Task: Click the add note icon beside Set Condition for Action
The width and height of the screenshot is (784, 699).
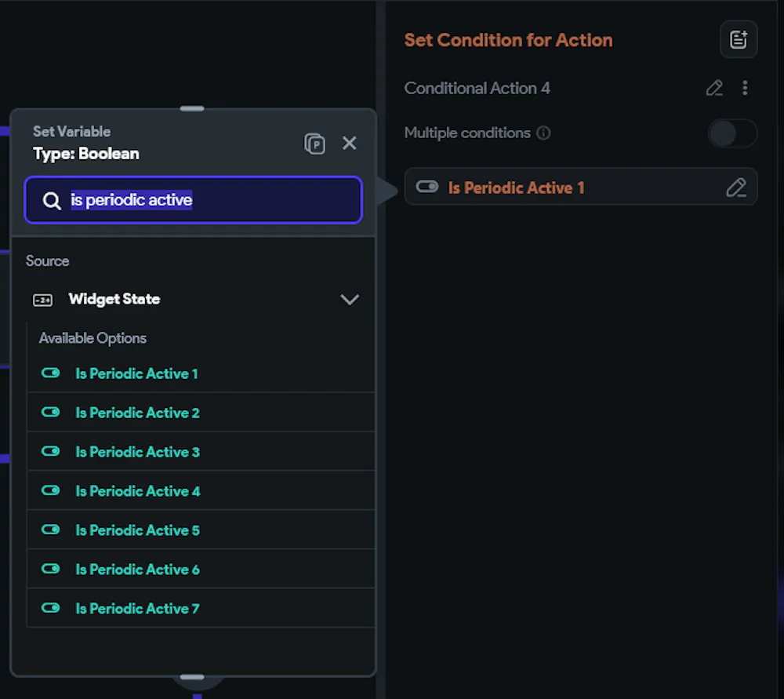Action: pyautogui.click(x=738, y=39)
